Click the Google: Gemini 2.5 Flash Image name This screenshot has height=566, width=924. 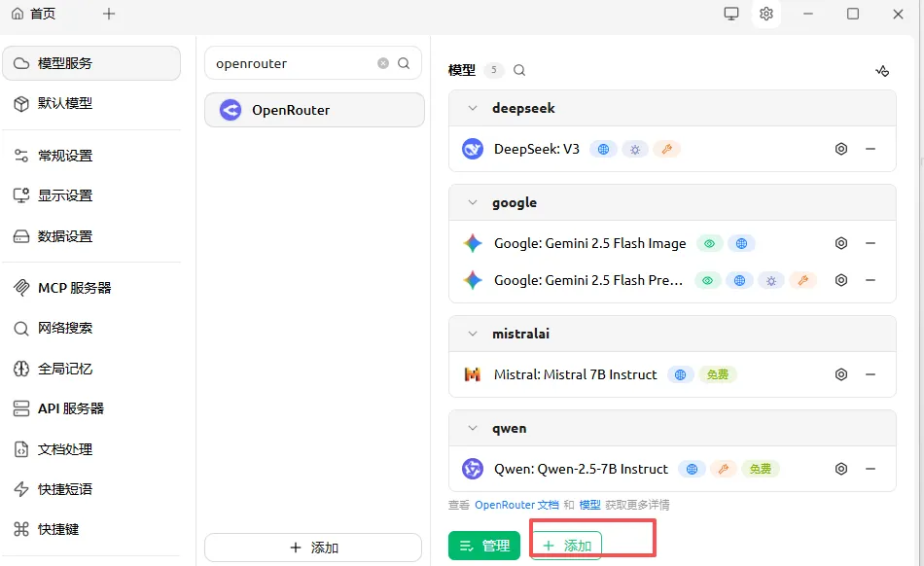coord(589,243)
